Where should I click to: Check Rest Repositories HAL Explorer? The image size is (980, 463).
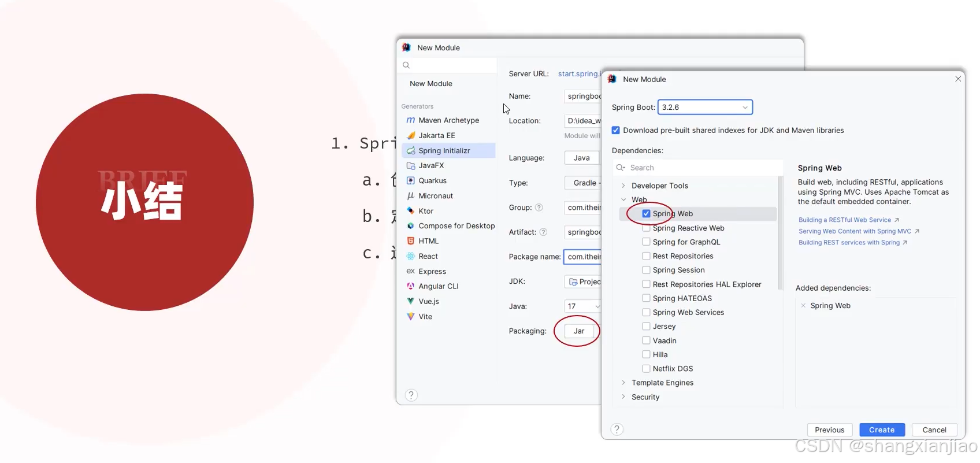(646, 284)
